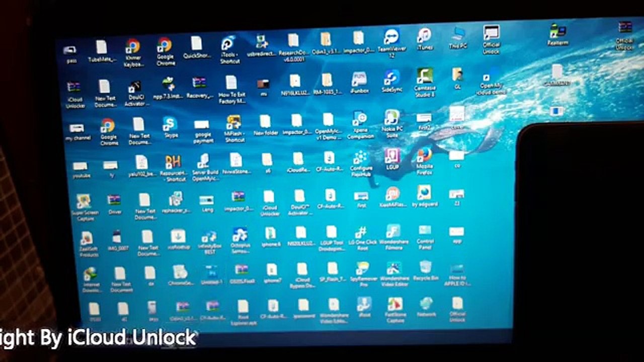
Task: Open the ChromeSetup installer icon
Action: 181,276
